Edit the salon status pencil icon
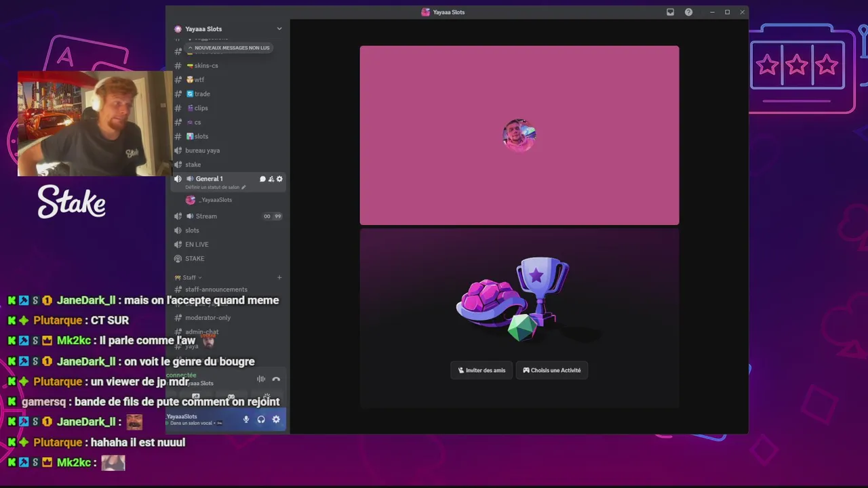Viewport: 868px width, 488px height. [243, 187]
